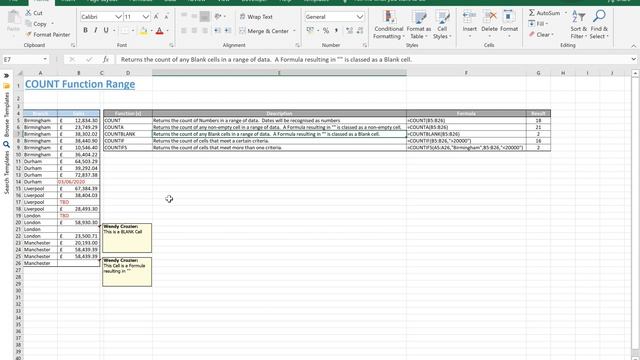The image size is (640, 360).
Task: Expand Merge & Center options arrow
Action: (294, 31)
